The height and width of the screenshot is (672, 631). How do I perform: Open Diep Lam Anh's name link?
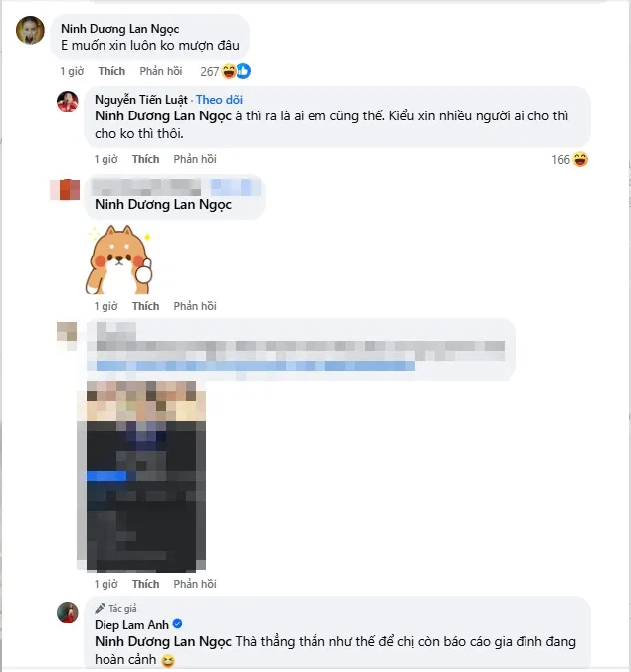132,625
